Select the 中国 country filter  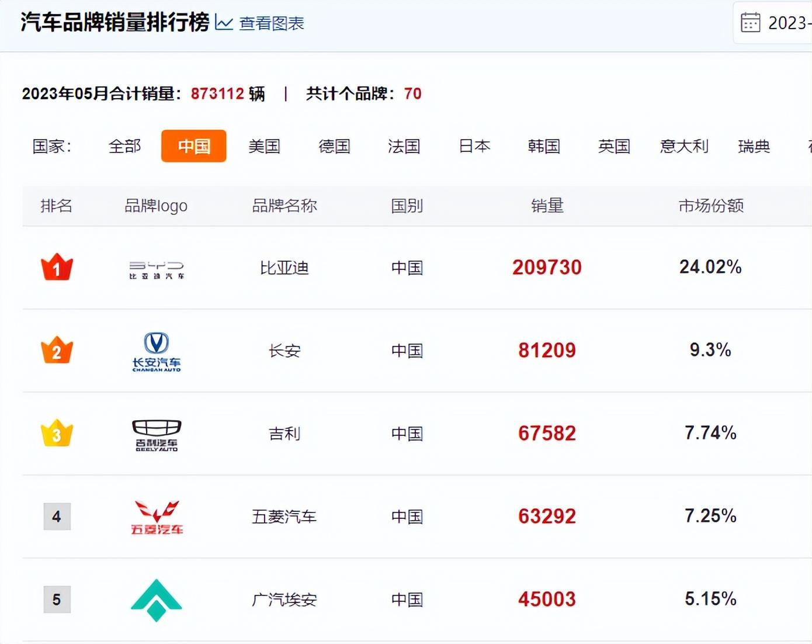(194, 146)
